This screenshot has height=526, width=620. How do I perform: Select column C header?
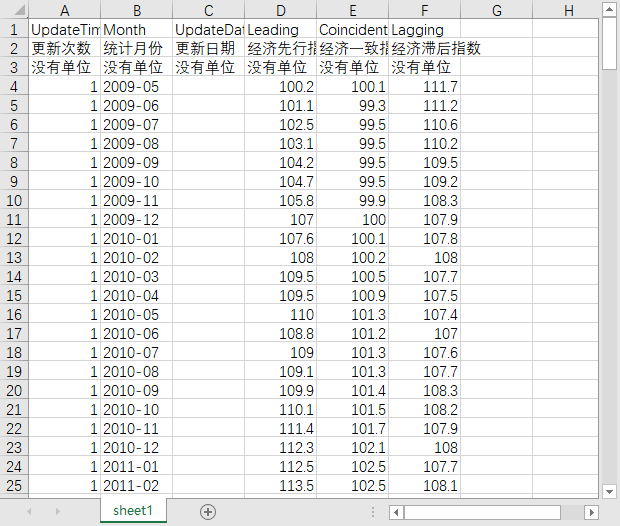click(x=209, y=10)
